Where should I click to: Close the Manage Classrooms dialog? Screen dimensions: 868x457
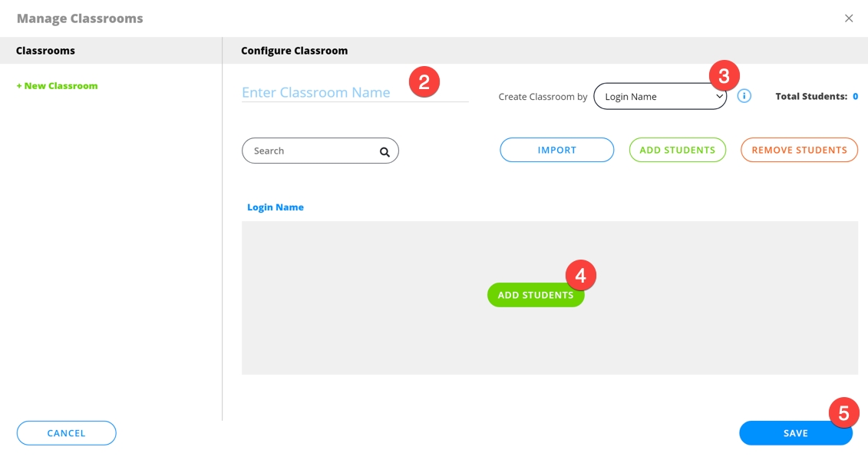(849, 18)
